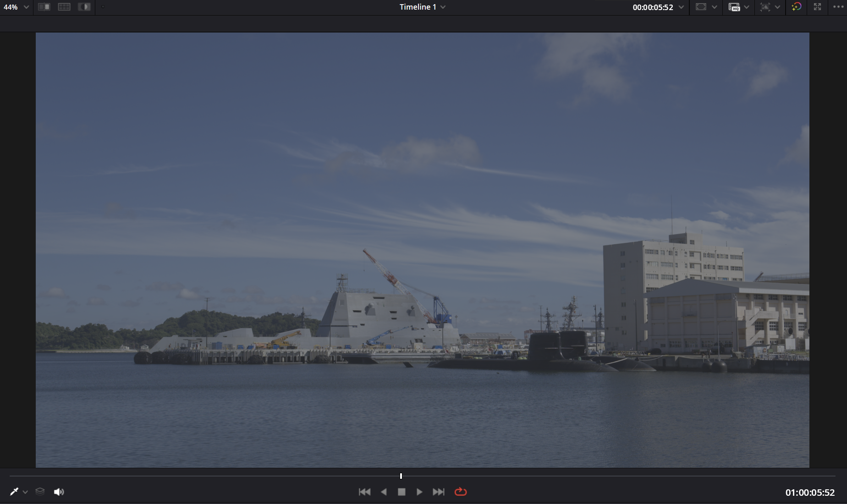
Task: Open the viewer three-dot options menu
Action: point(838,7)
